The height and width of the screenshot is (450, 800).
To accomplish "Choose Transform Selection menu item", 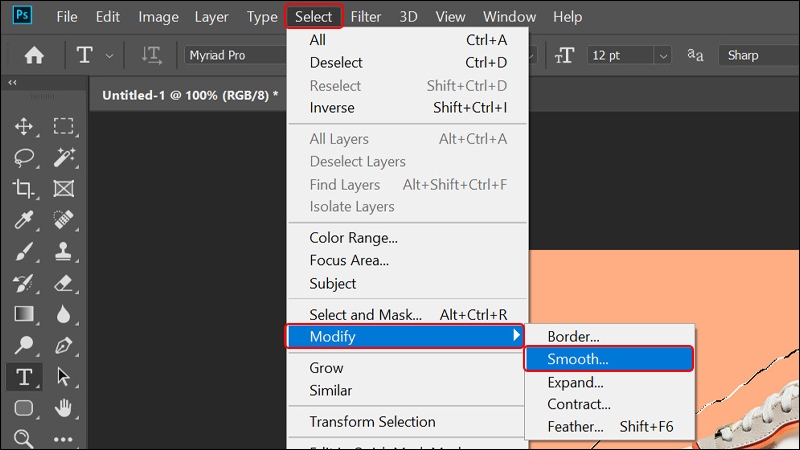I will coord(406,422).
